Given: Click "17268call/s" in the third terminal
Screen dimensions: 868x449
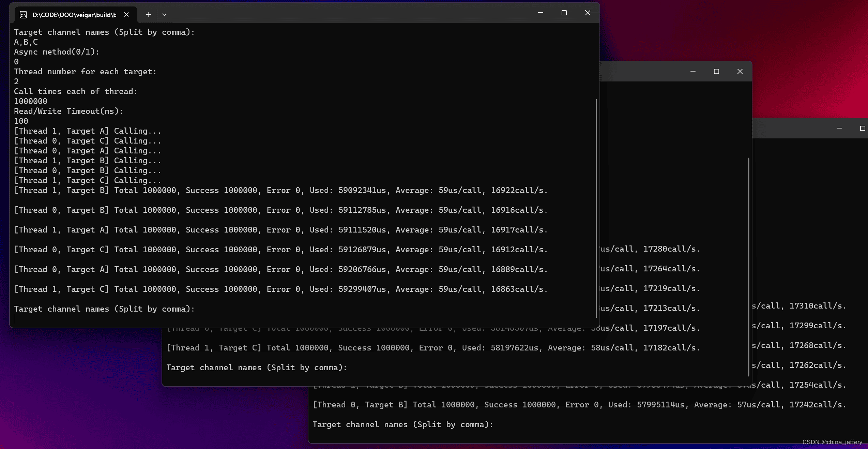Looking at the screenshot, I should (818, 345).
